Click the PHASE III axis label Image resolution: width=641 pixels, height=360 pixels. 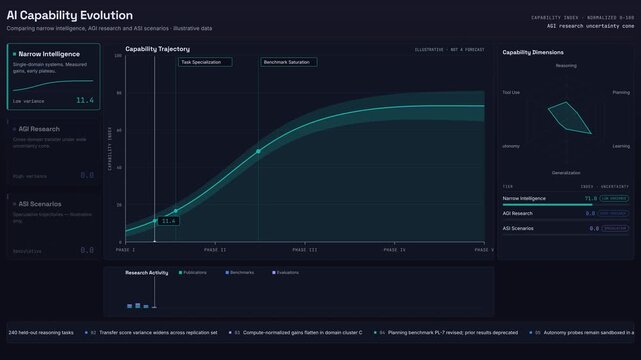click(305, 250)
